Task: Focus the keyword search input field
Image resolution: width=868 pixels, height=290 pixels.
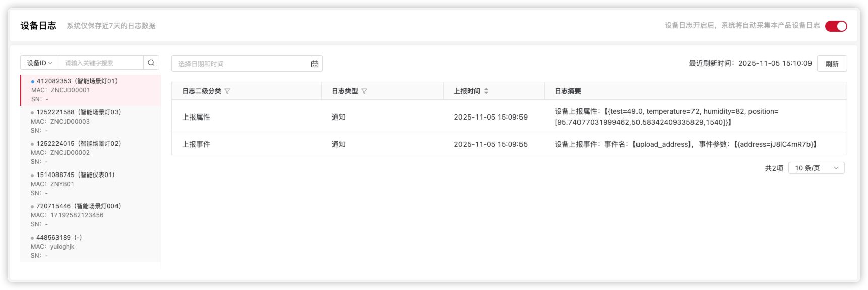Action: click(x=101, y=63)
